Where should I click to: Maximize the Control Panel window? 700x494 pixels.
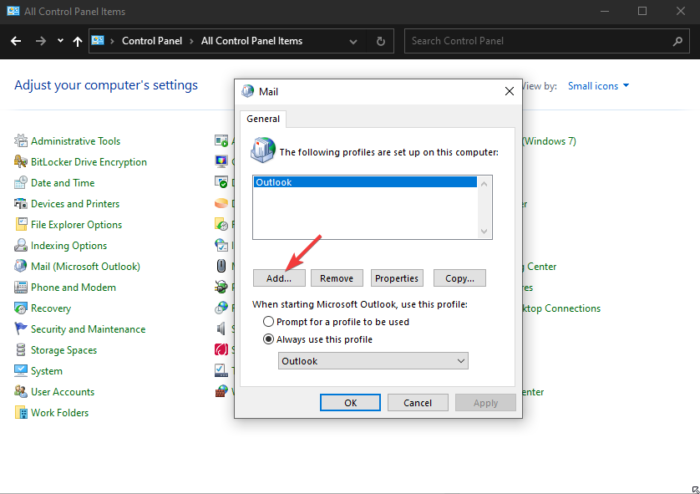tap(642, 11)
